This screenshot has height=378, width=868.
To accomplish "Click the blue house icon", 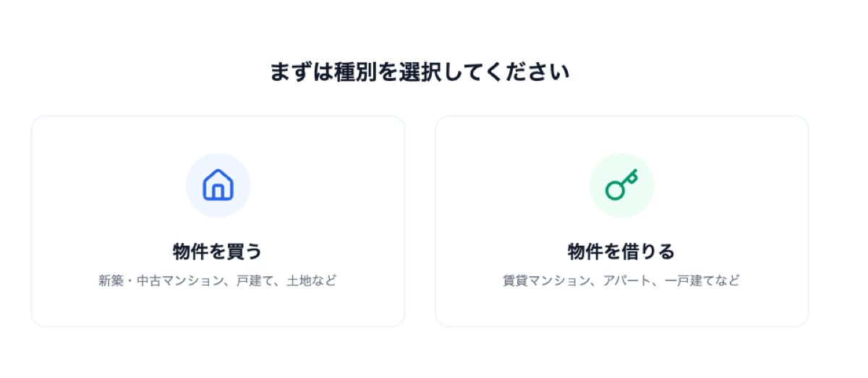I will tap(218, 185).
